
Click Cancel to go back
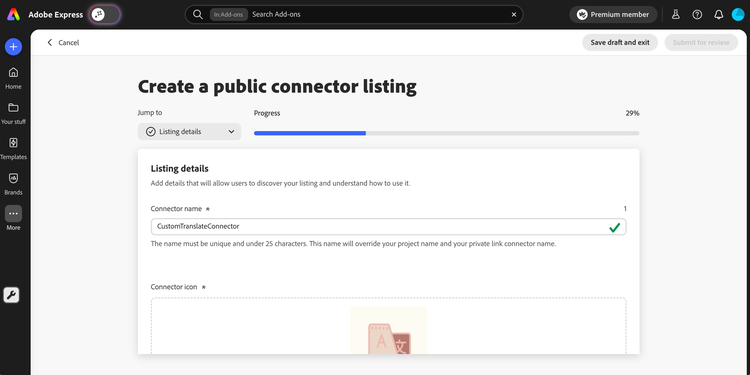point(63,43)
